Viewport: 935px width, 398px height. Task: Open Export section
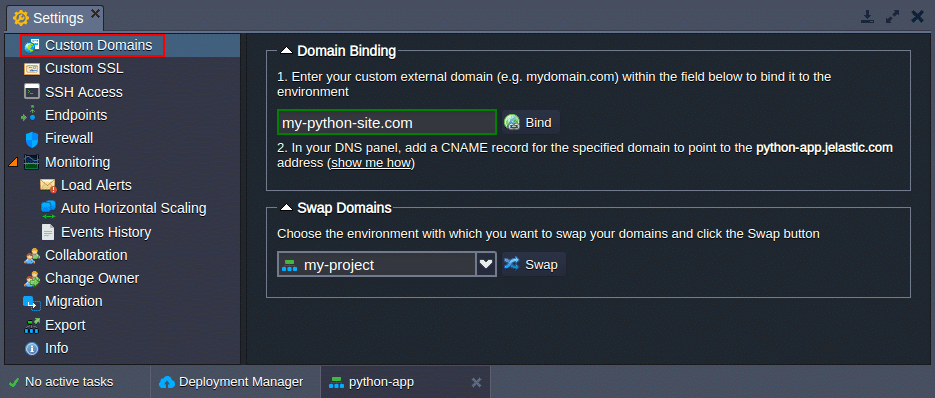click(x=65, y=325)
